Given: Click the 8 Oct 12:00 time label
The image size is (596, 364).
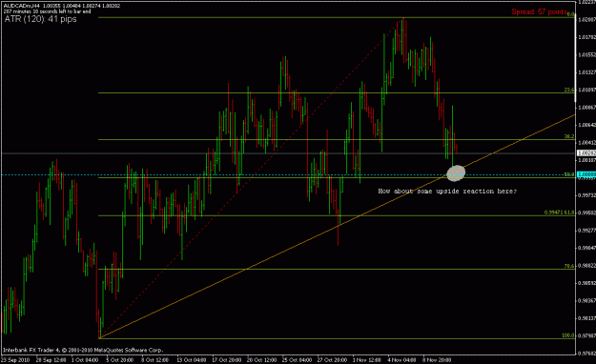Looking at the screenshot, I should point(154,360).
